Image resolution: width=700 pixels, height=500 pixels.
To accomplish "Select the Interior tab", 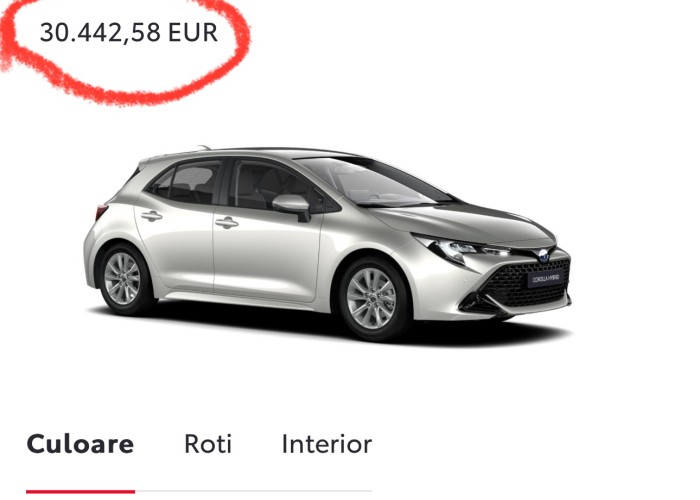I will (327, 444).
